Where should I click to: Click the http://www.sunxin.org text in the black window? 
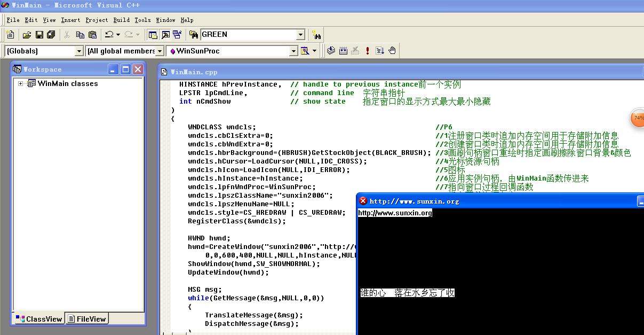point(395,213)
